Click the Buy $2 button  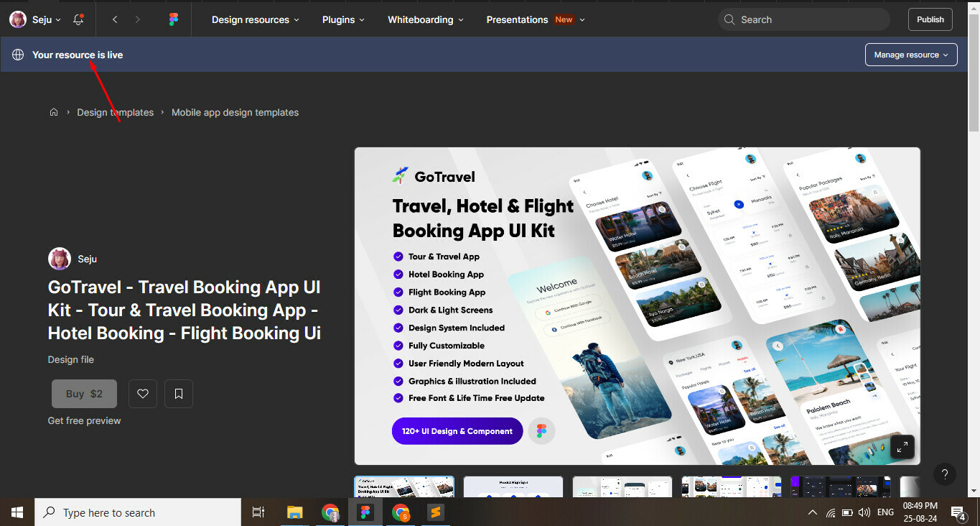coord(84,394)
